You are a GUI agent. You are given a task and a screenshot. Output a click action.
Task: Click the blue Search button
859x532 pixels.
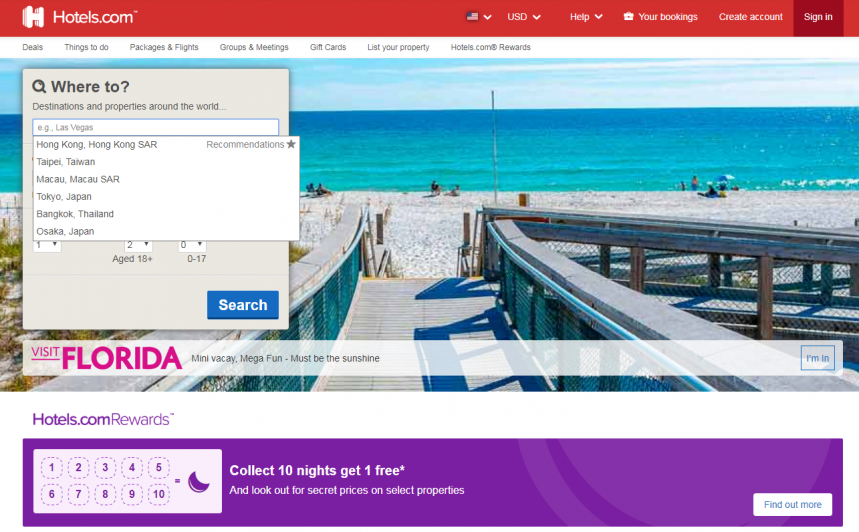243,305
